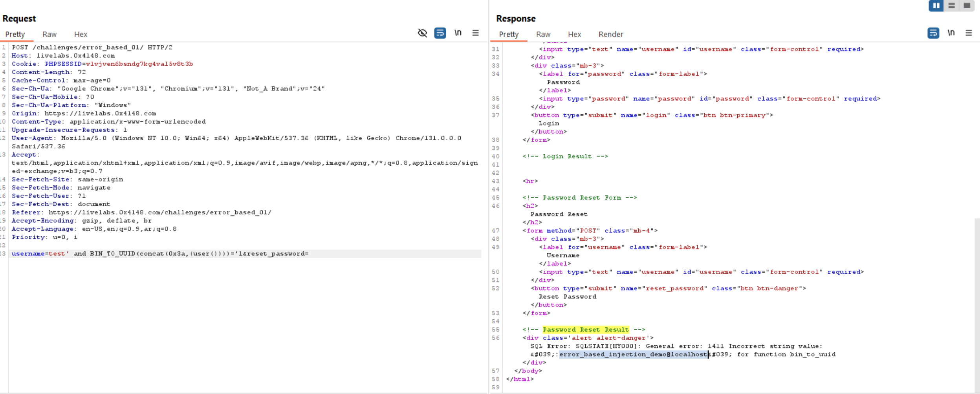Click the reset_password button tag line in response

[x=668, y=288]
